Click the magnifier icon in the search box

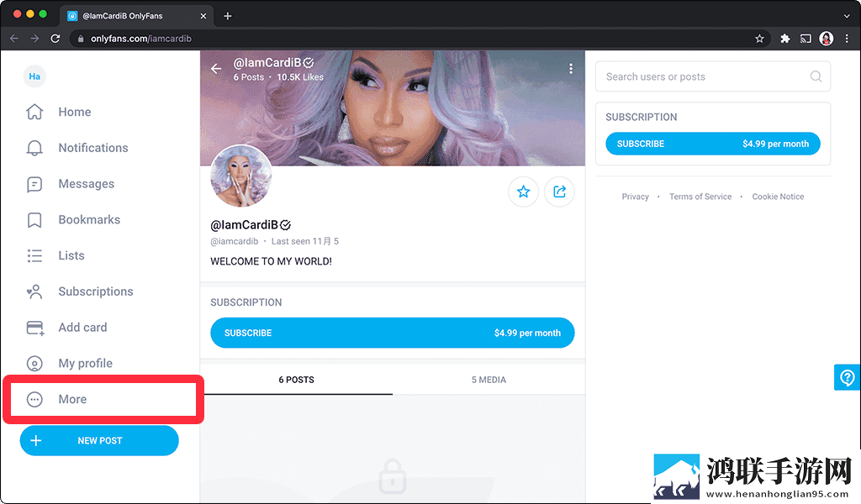[x=816, y=76]
